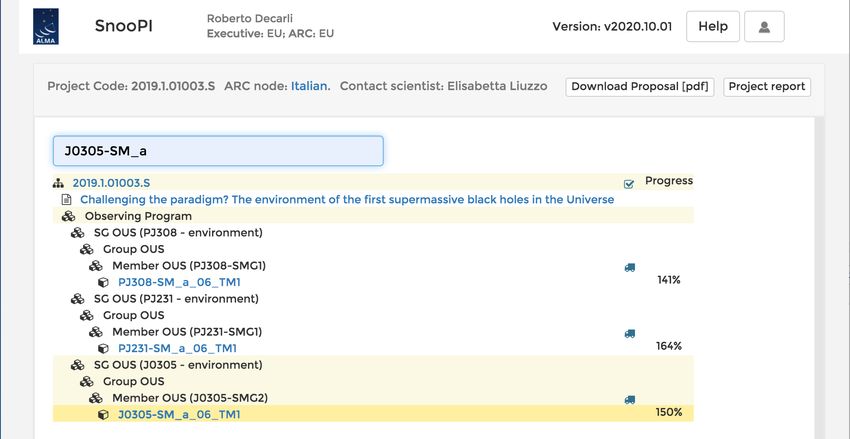Click the cube icon beside J0305-SM_a_06_TM1

(x=103, y=415)
